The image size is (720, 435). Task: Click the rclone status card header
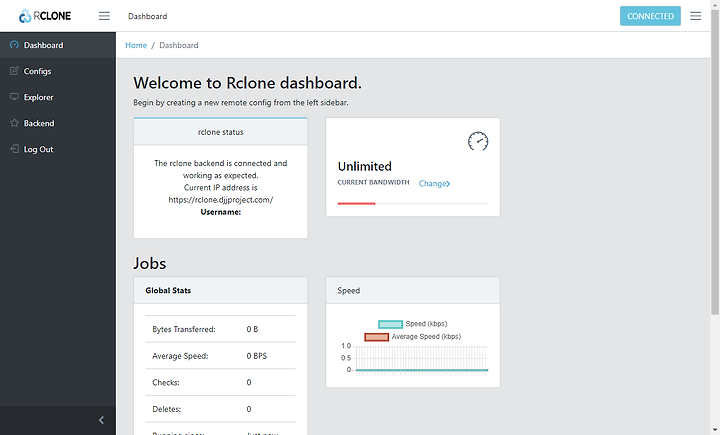[x=220, y=132]
